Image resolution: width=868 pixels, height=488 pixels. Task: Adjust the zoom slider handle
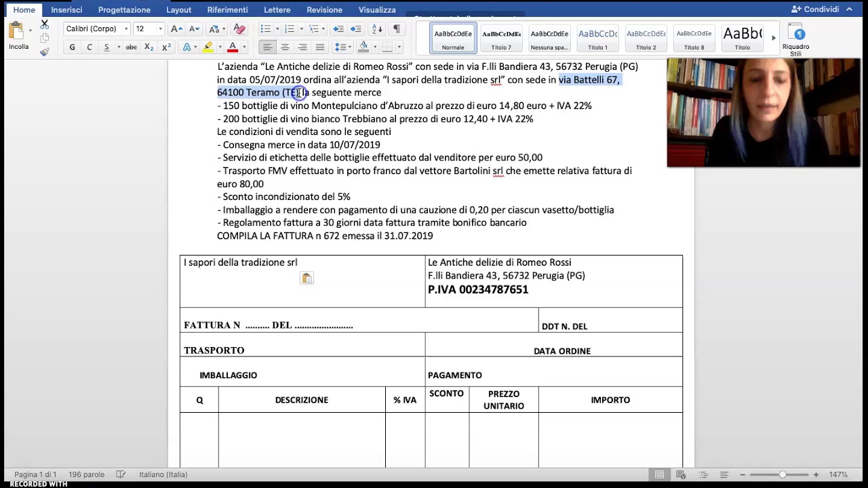(x=782, y=474)
